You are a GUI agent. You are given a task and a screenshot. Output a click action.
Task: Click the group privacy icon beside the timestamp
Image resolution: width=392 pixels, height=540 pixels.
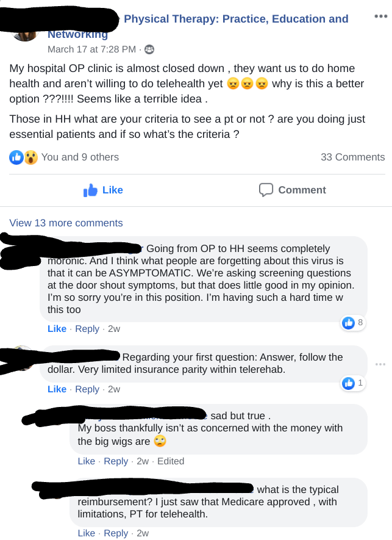click(149, 49)
